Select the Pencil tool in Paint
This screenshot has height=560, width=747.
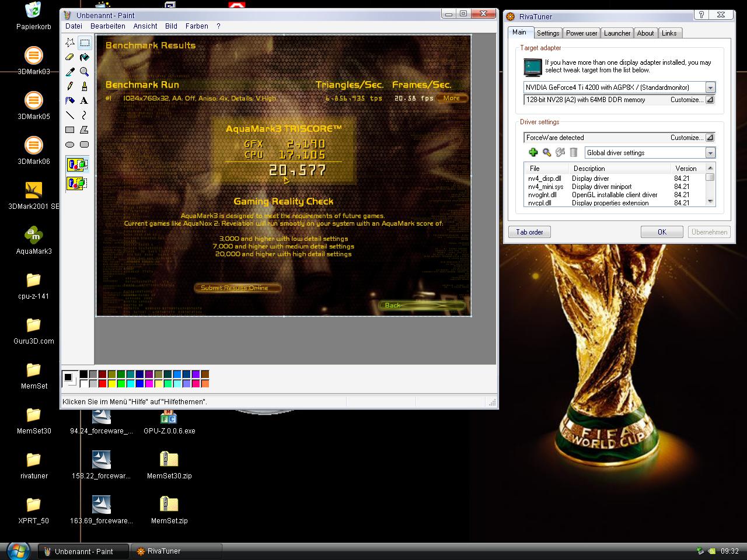[70, 86]
